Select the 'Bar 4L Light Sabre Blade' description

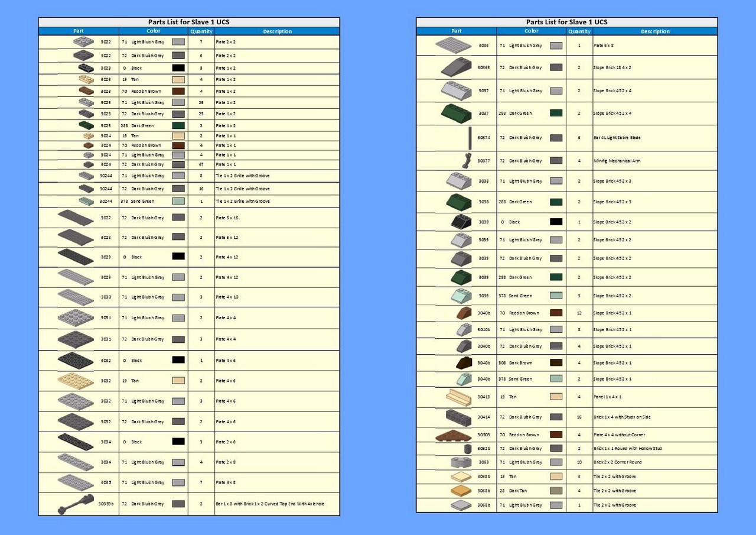(617, 138)
